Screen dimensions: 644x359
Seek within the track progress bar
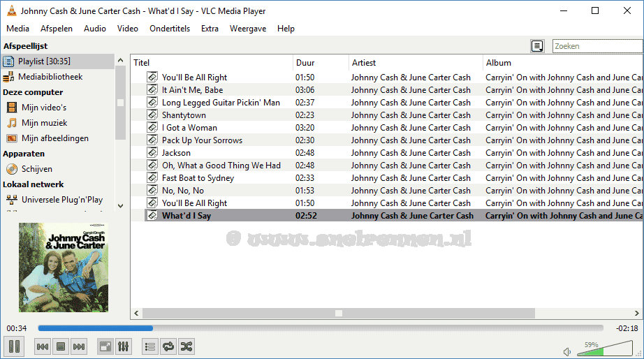coord(321,328)
